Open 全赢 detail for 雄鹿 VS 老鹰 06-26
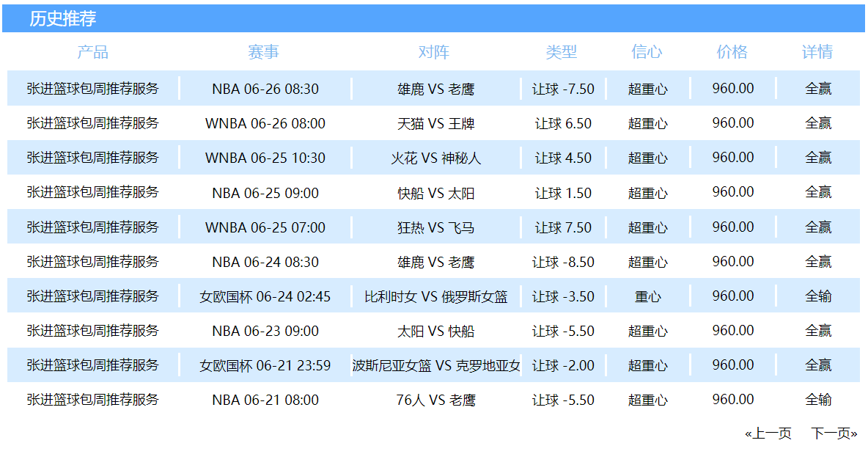This screenshot has height=454, width=868. pos(817,89)
